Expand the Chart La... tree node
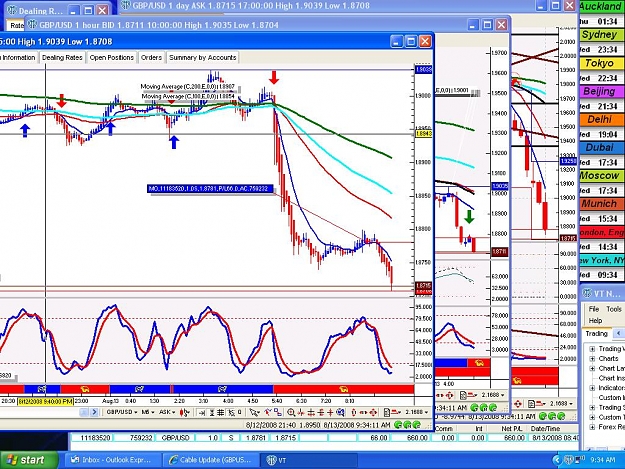Screen dimensions: 625x469 592,368
